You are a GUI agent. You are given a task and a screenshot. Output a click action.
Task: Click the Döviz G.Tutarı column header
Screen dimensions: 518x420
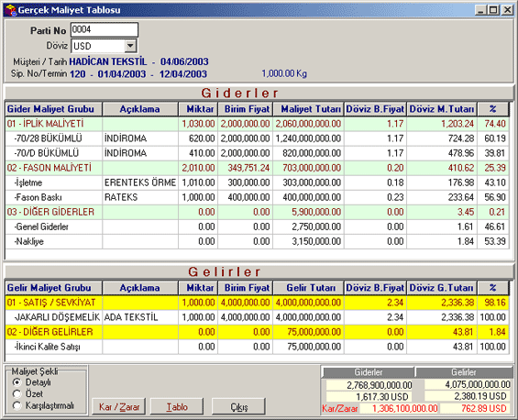(442, 288)
